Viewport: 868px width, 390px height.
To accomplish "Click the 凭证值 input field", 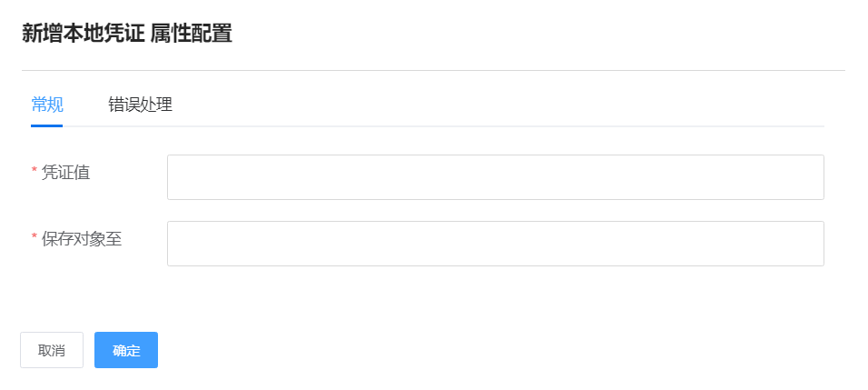I will 495,177.
